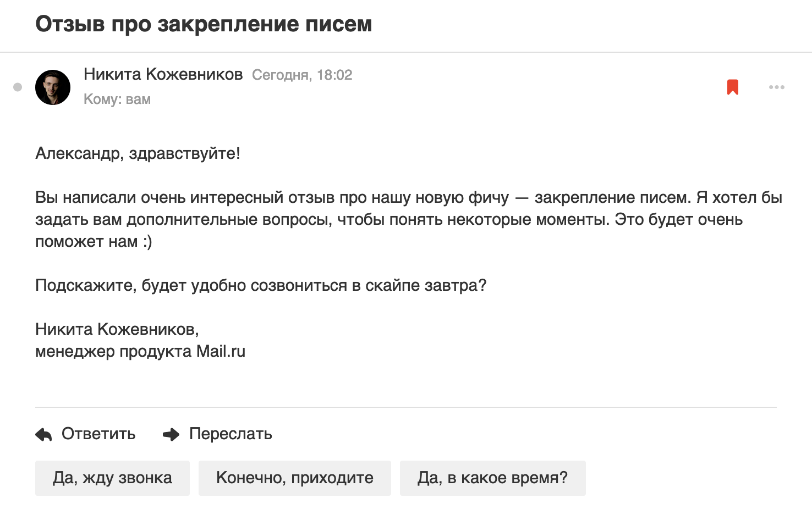Click the reply arrow icon
This screenshot has height=509, width=812.
click(43, 435)
